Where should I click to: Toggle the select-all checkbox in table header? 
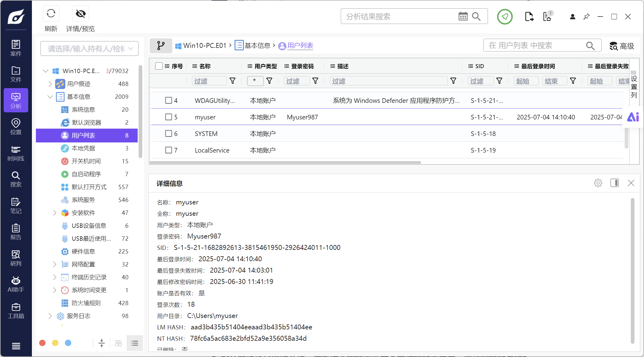pos(159,66)
